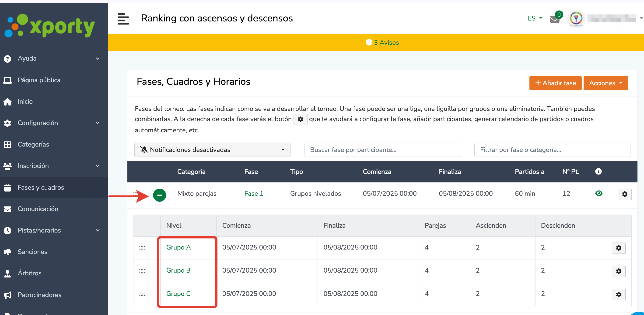Open settings gear for Grupo B

click(619, 271)
